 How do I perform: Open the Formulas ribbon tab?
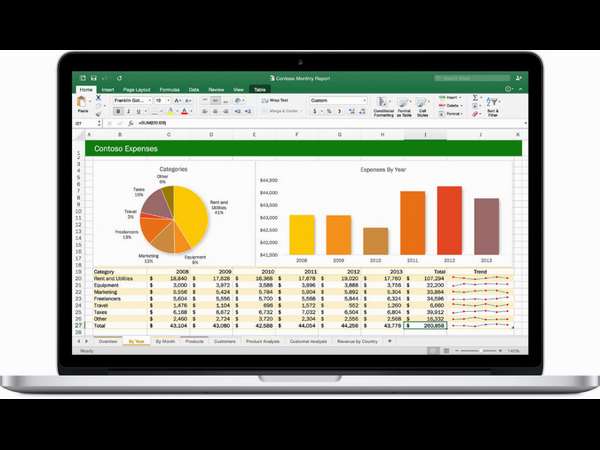click(168, 89)
